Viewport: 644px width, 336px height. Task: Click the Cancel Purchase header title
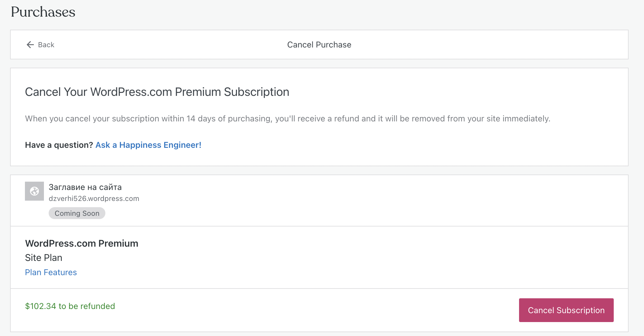[x=319, y=45]
